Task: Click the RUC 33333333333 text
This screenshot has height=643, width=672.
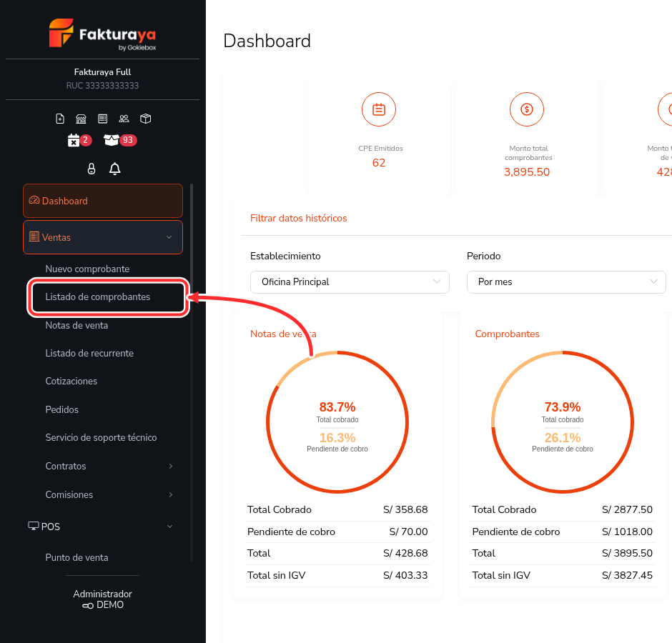Action: pos(102,86)
